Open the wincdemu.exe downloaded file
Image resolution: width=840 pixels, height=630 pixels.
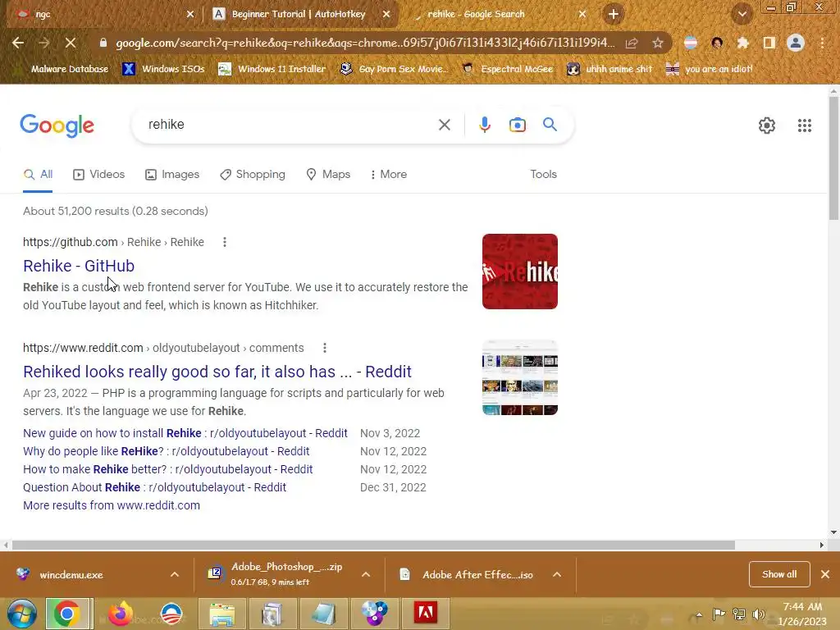[71, 575]
